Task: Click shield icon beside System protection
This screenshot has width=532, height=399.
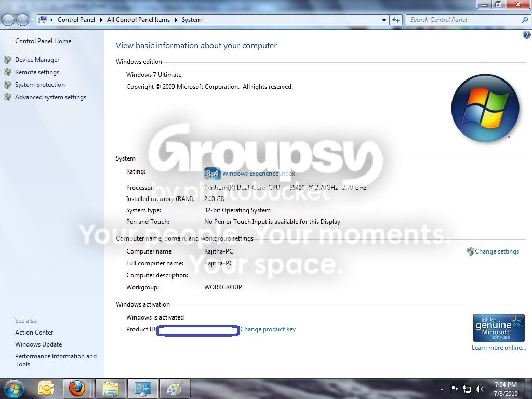Action: (x=7, y=85)
